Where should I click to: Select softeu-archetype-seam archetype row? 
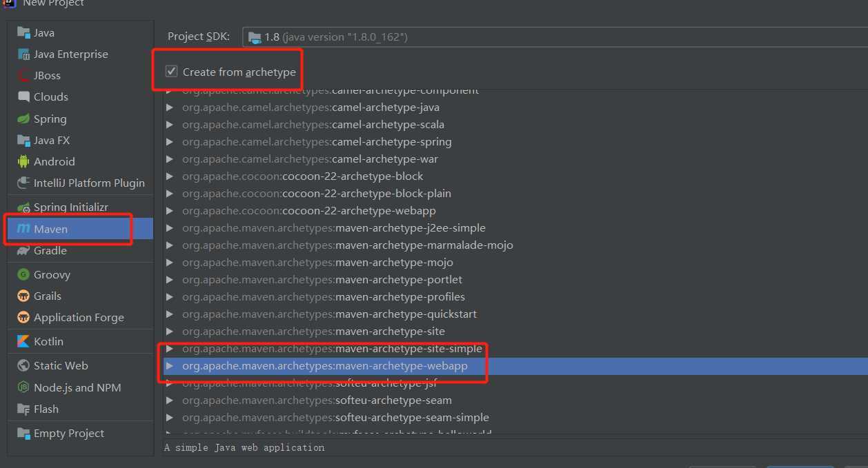[515, 400]
